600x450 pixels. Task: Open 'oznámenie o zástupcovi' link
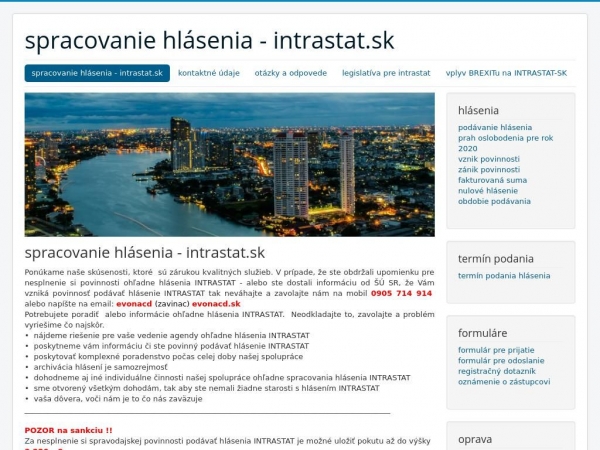(x=504, y=382)
